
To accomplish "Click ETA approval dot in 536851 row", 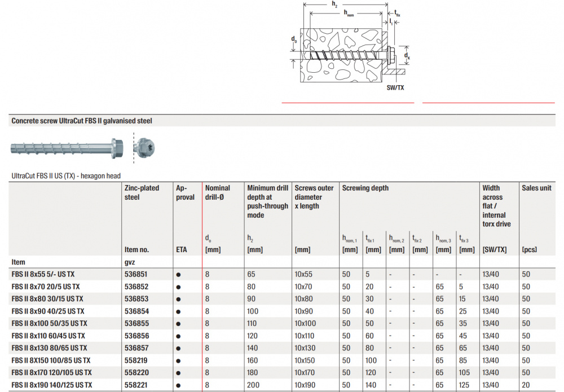I will pyautogui.click(x=178, y=275).
